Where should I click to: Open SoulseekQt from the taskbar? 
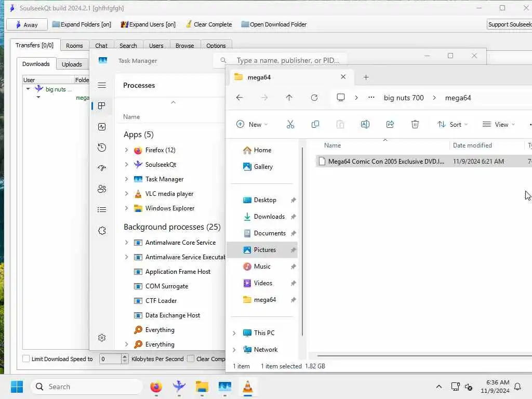pos(179,387)
